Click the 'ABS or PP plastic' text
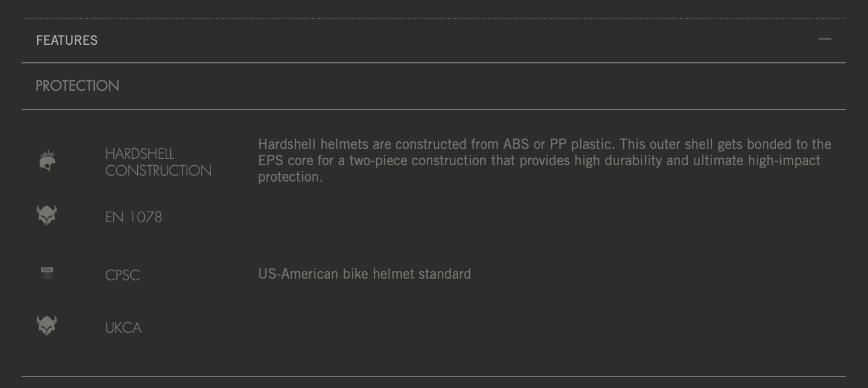Image resolution: width=868 pixels, height=388 pixels. 559,144
